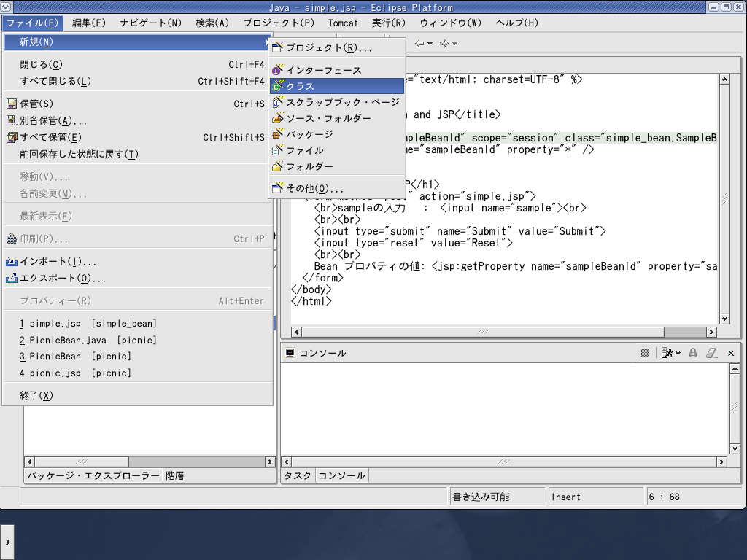Switch to the 階層 hierarchy tab
Screen dimensions: 747x560
(175, 475)
